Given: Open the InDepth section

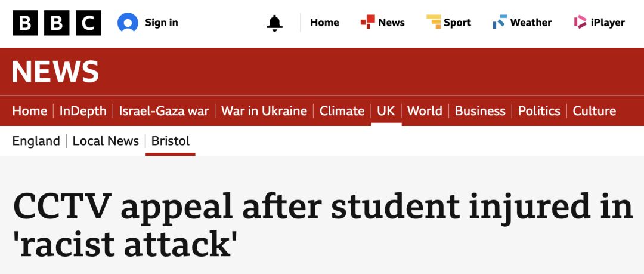Looking at the screenshot, I should [83, 111].
